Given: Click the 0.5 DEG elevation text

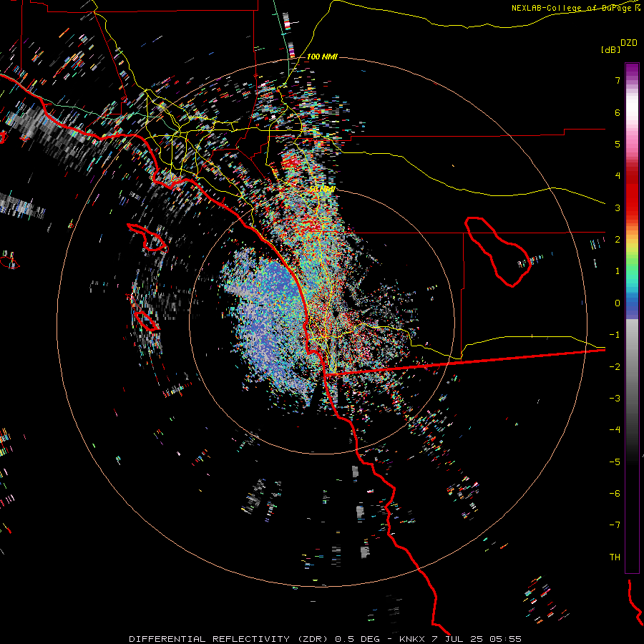Looking at the screenshot, I should coord(357,639).
